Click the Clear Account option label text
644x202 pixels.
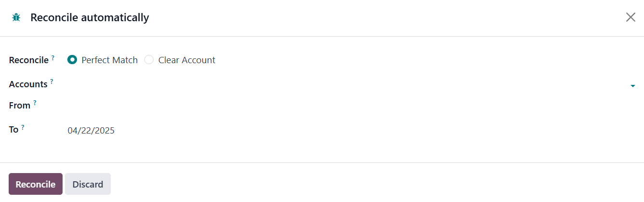pos(187,60)
